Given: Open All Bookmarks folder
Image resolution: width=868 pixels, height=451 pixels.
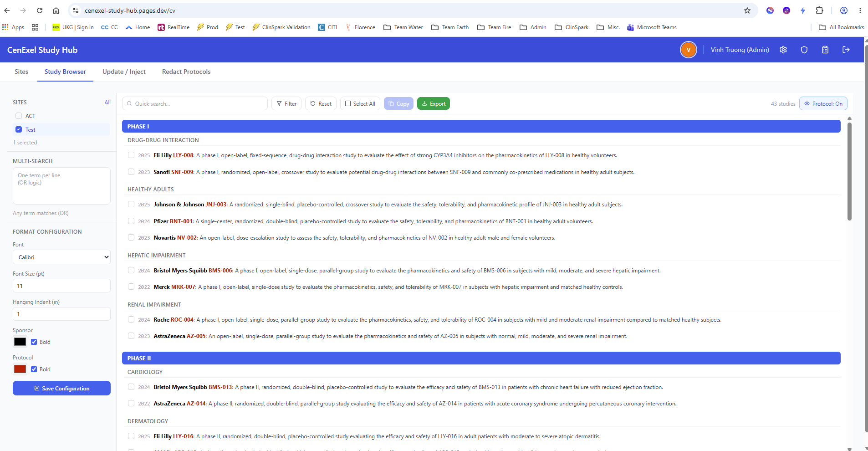Looking at the screenshot, I should 842,27.
